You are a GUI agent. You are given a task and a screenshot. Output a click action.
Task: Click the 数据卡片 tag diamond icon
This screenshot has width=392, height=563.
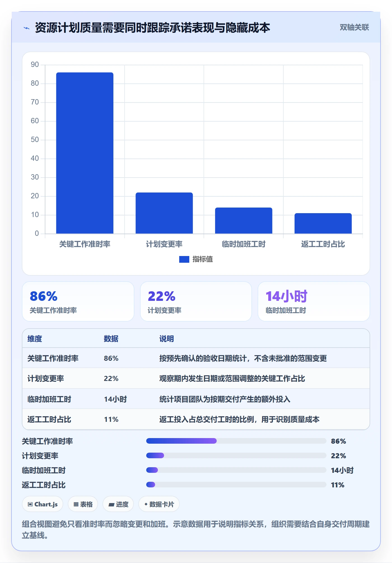coord(146,504)
